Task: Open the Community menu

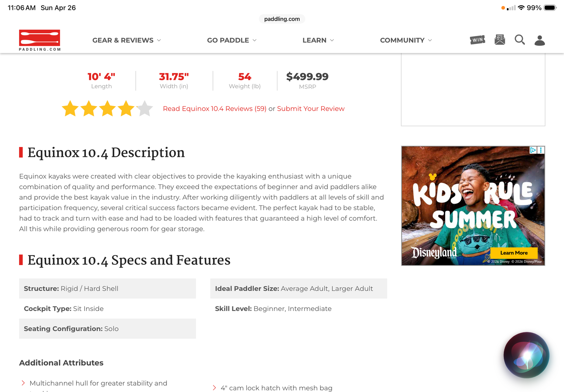Action: [x=406, y=40]
